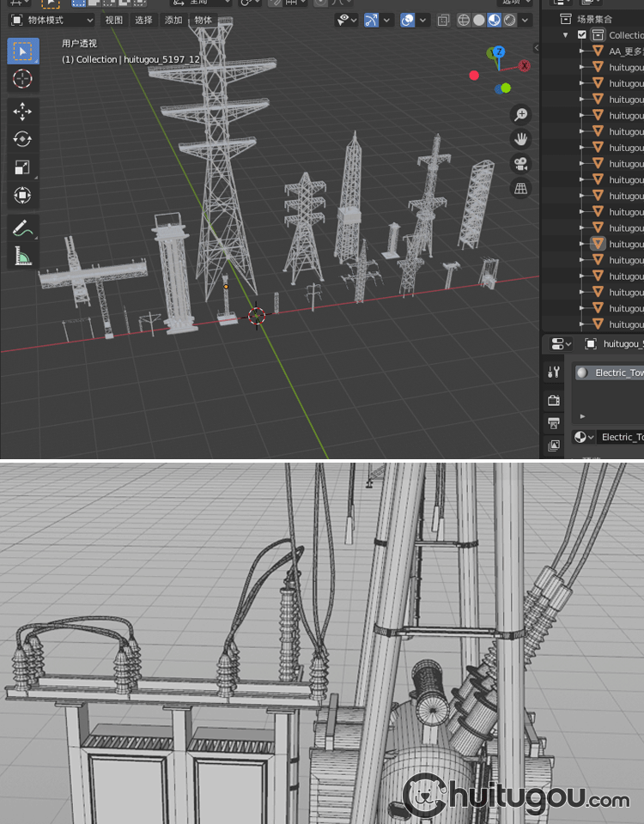Screen dimensions: 644x824
Task: Activate the Annotate pencil tool
Action: pos(23,228)
